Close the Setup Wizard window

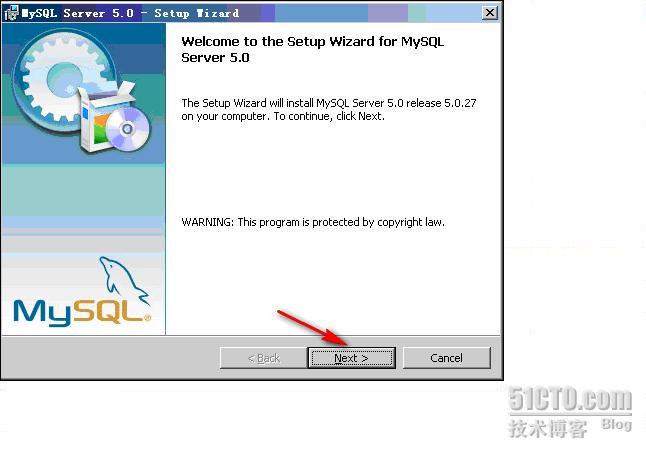point(489,13)
